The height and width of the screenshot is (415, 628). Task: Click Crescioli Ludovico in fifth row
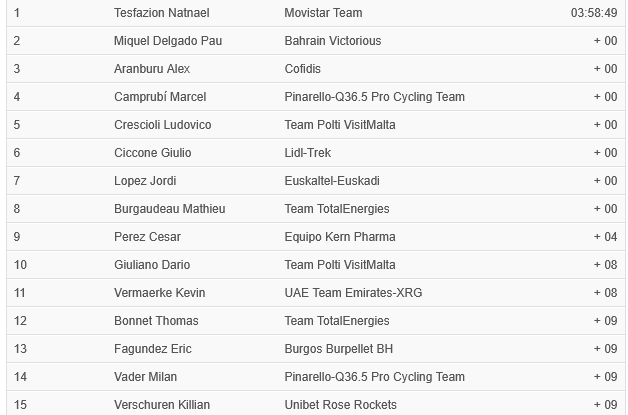click(163, 125)
